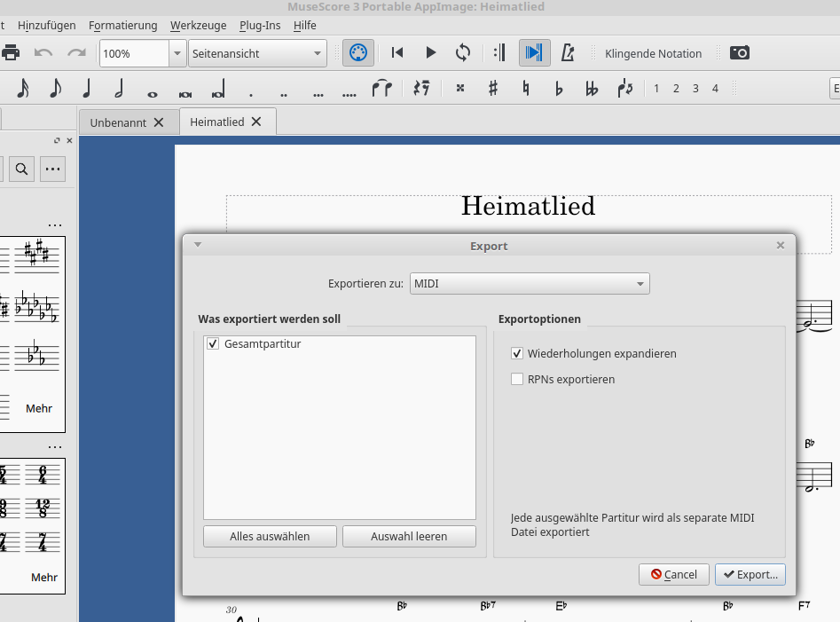Image resolution: width=840 pixels, height=622 pixels.
Task: Start playback with play button
Action: click(430, 52)
